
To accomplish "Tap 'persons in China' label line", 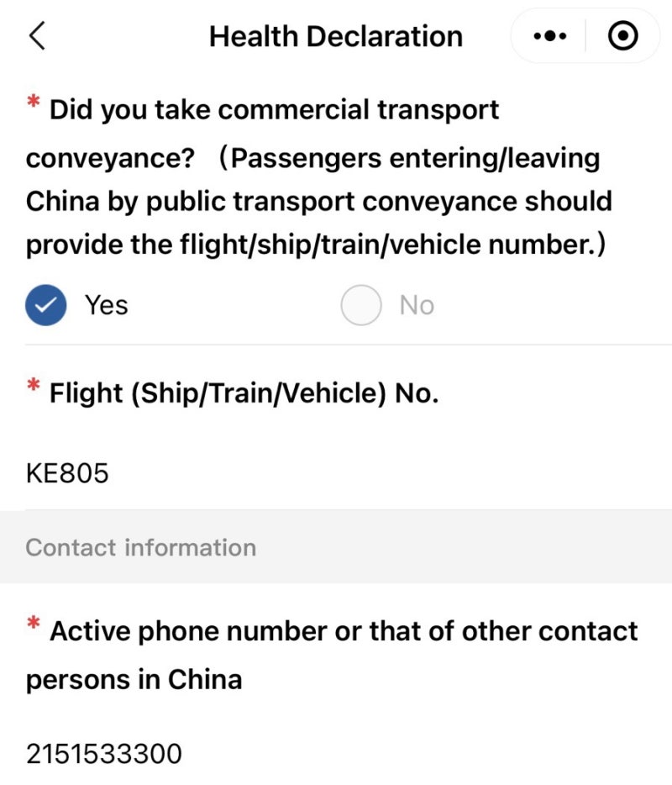I will pos(134,679).
